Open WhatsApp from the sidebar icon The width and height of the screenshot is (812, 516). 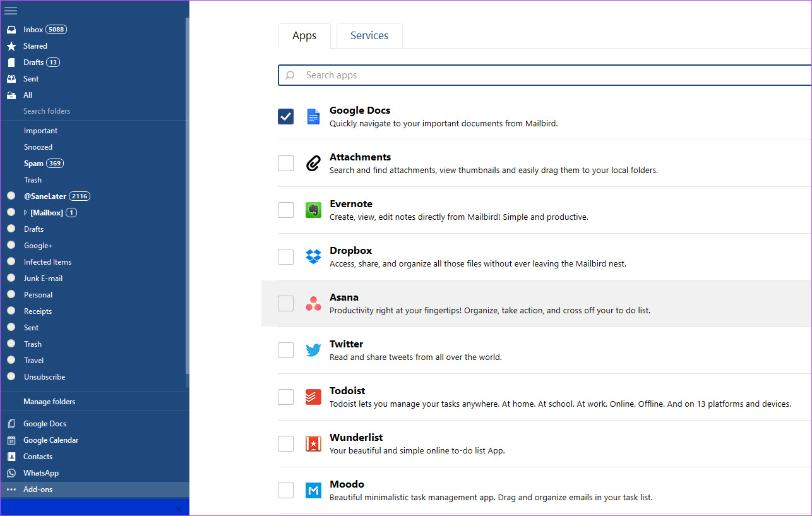pos(11,473)
